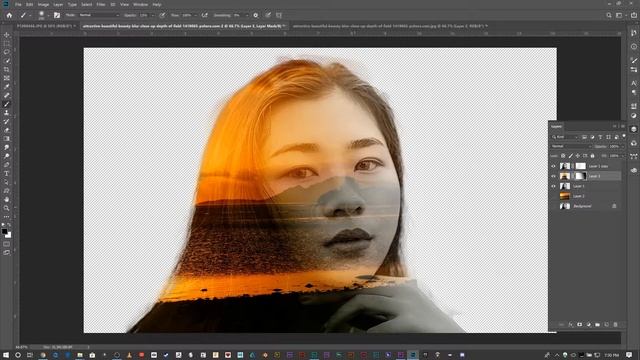The width and height of the screenshot is (640, 360).
Task: Toggle lock position icon in Layers
Action: pyautogui.click(x=578, y=156)
